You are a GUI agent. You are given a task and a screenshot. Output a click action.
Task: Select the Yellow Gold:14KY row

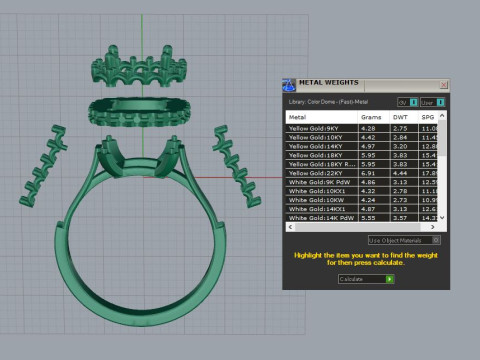click(362, 146)
